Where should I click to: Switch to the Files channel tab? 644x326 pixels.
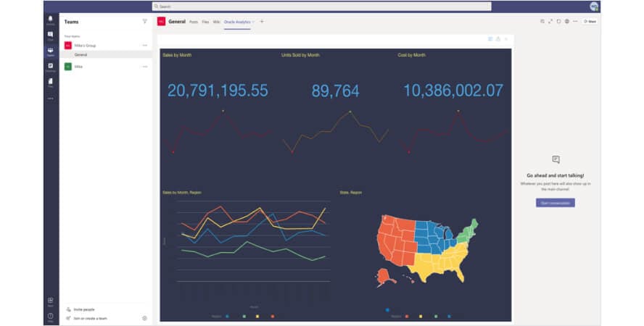[205, 22]
